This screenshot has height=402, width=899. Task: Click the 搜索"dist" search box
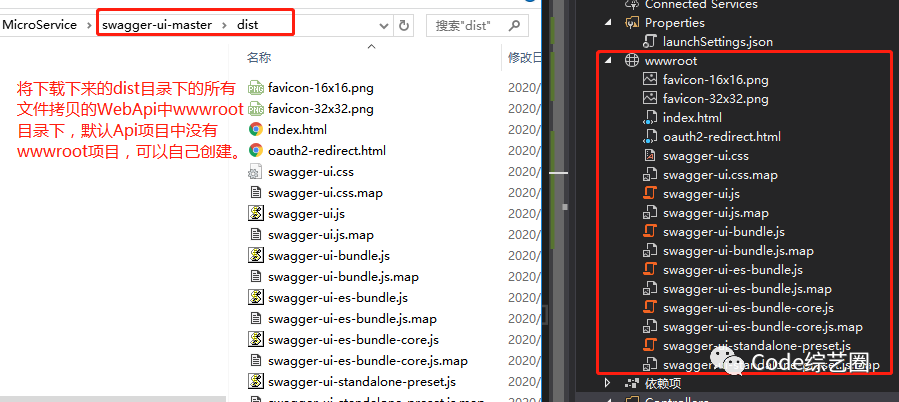[x=477, y=25]
